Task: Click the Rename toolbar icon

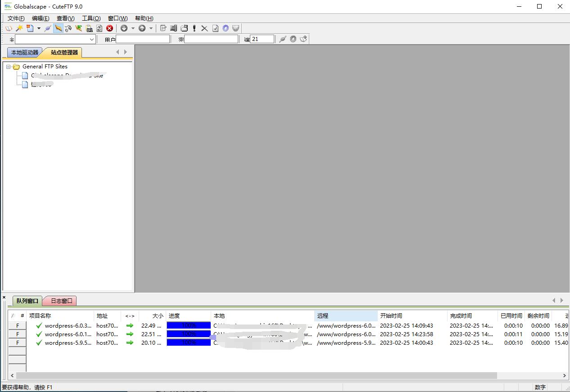Action: click(x=174, y=28)
